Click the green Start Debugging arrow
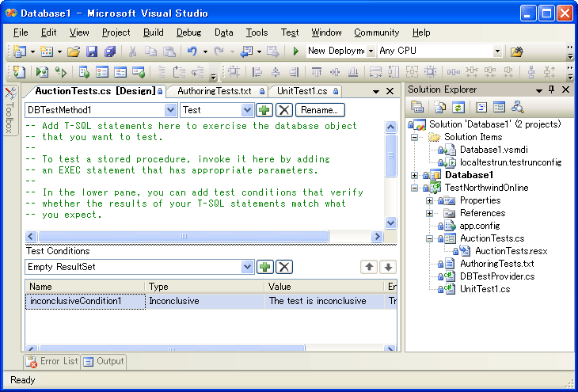578x392 pixels. point(295,51)
